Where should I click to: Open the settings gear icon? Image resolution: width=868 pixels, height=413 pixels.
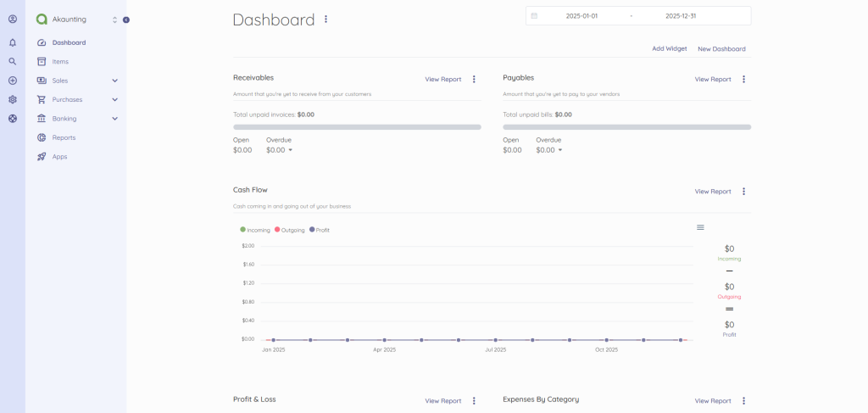(13, 99)
